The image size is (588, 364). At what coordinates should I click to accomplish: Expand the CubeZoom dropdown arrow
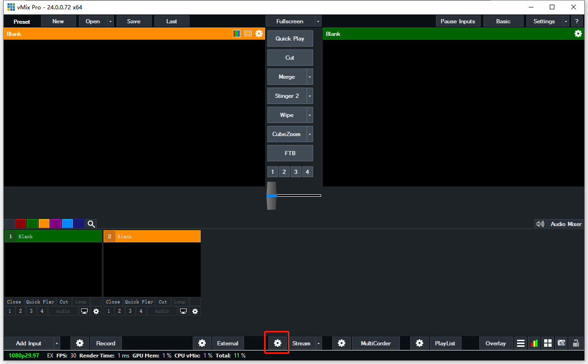(310, 134)
